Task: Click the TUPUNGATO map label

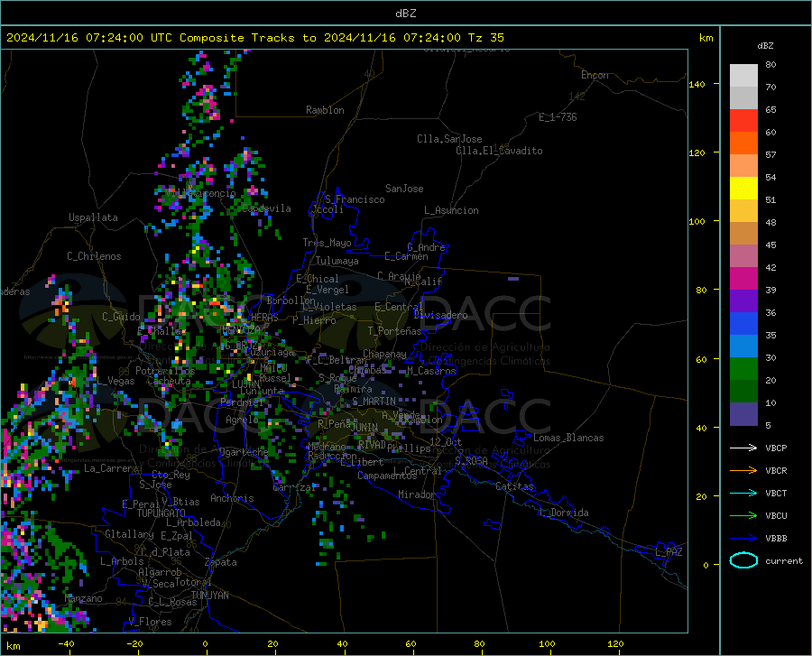Action: coord(161,513)
